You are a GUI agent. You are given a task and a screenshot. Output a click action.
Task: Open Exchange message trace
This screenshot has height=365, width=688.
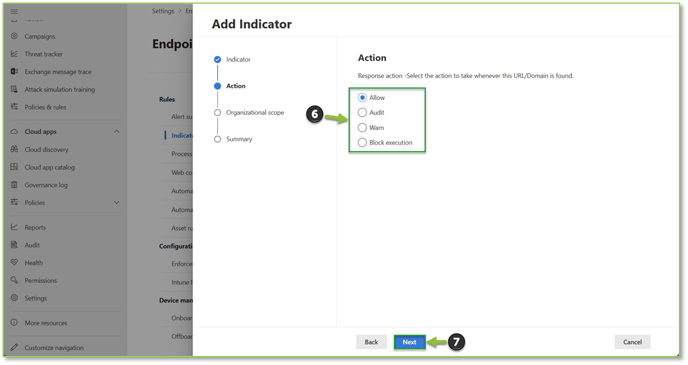point(58,72)
